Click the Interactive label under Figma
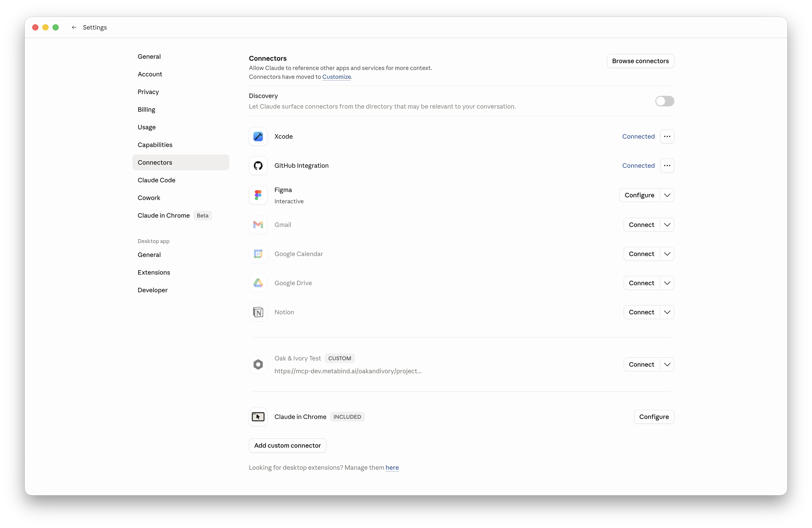This screenshot has height=528, width=812. coord(289,201)
